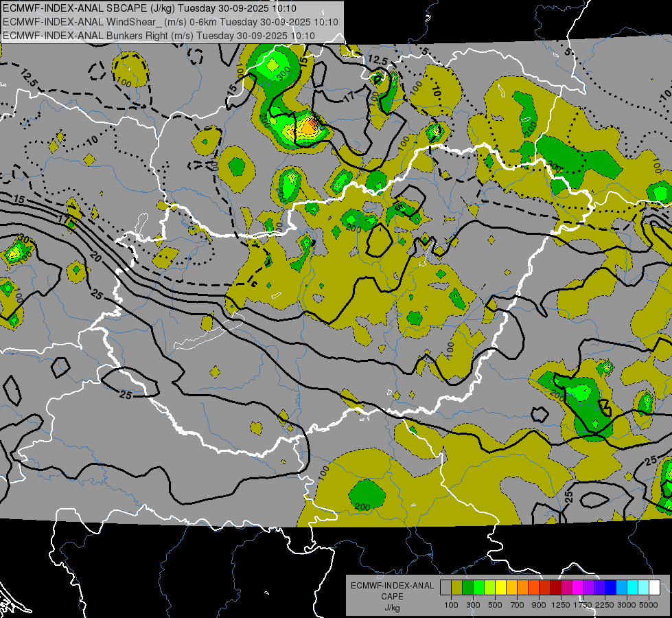This screenshot has width=672, height=618.
Task: Click the amber legend swatch
Action: point(511,588)
